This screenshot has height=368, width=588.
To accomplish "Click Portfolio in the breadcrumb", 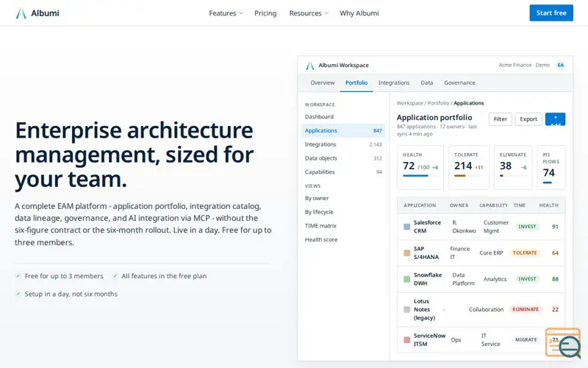I will pos(438,103).
